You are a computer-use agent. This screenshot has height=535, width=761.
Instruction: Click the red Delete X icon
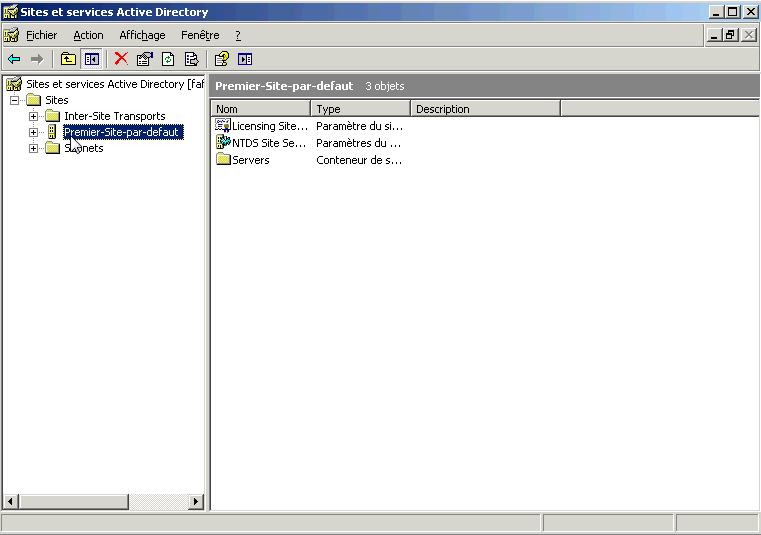tap(121, 59)
